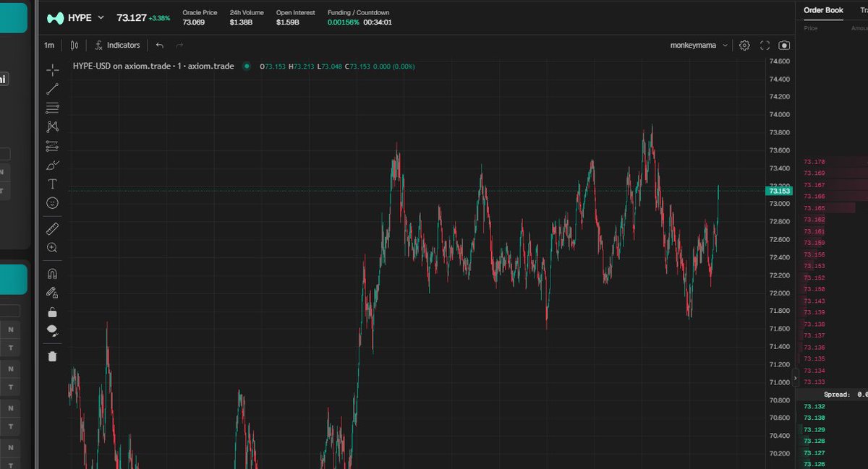This screenshot has width=868, height=469.
Task: Click the Spread row in order book
Action: tap(832, 395)
